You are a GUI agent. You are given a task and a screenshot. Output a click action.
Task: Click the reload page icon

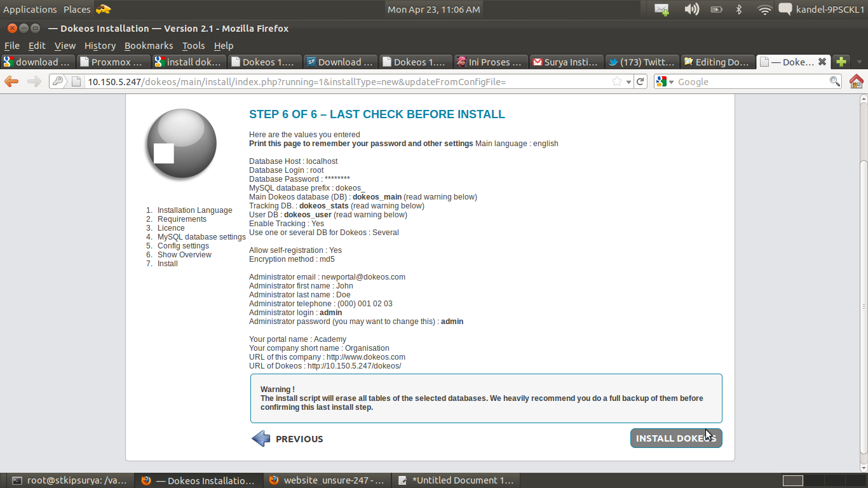pos(641,81)
